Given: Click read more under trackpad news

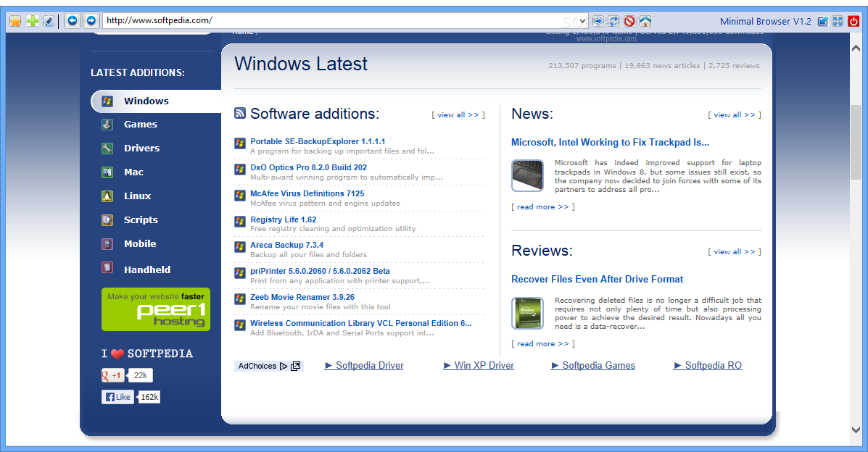Looking at the screenshot, I should coord(543,207).
